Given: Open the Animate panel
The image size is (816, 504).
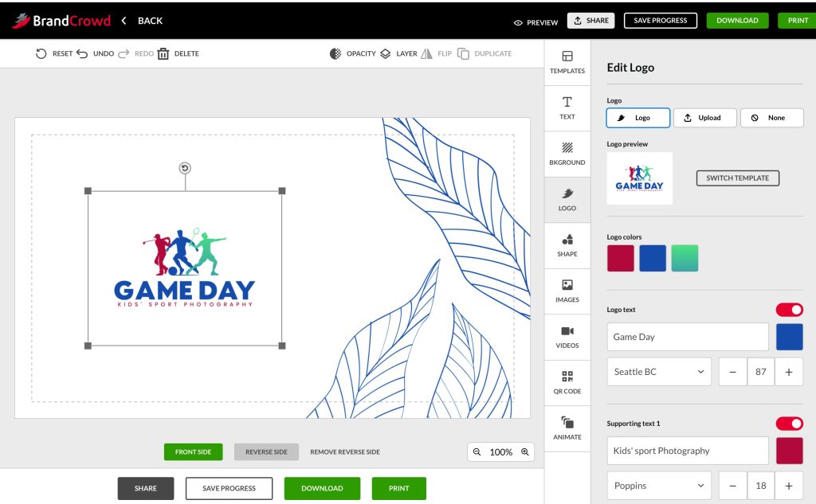Looking at the screenshot, I should (x=567, y=428).
